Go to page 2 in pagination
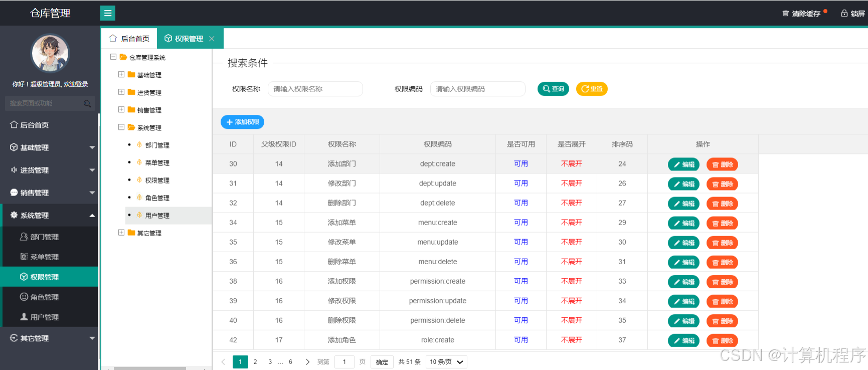 pyautogui.click(x=255, y=361)
